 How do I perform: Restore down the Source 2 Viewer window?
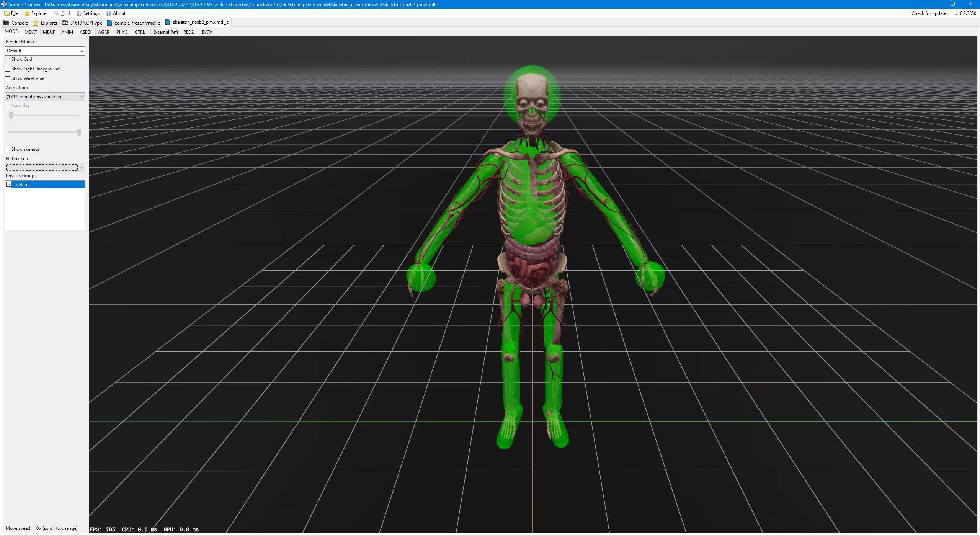(x=953, y=4)
